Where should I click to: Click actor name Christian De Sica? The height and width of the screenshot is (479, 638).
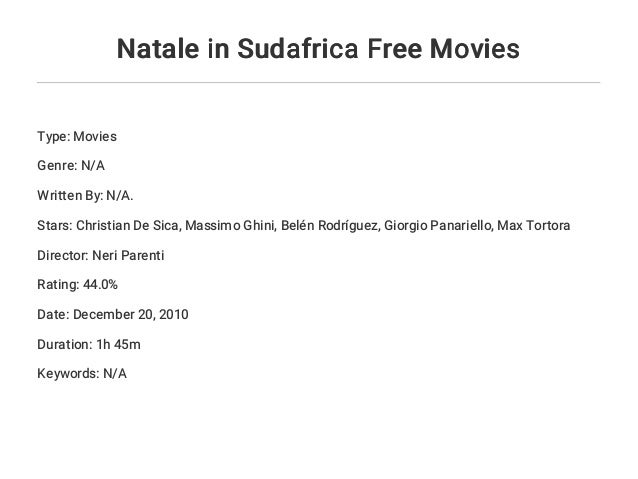[x=127, y=225]
